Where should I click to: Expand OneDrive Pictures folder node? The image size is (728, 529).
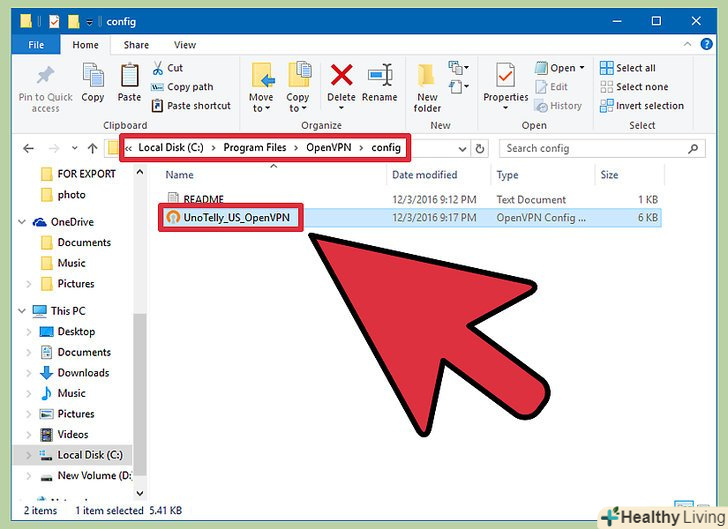click(x=28, y=284)
